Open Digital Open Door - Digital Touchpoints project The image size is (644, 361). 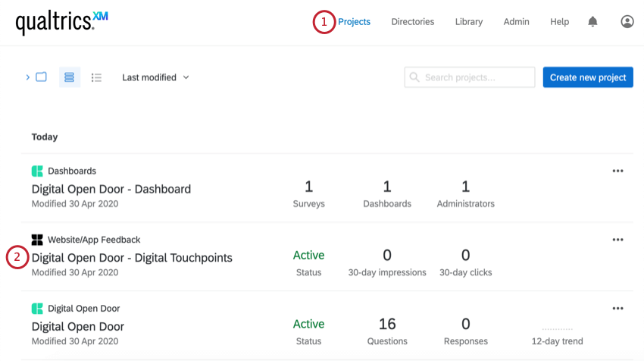(x=132, y=258)
